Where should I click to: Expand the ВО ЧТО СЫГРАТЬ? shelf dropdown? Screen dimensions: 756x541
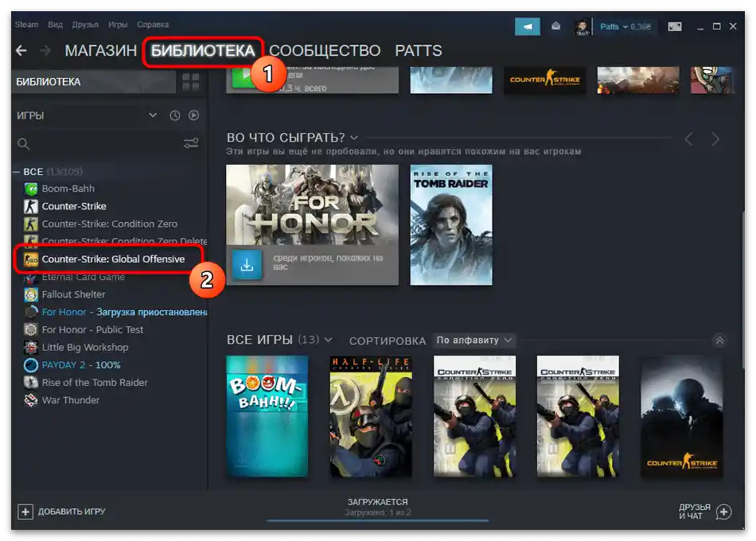pyautogui.click(x=354, y=138)
